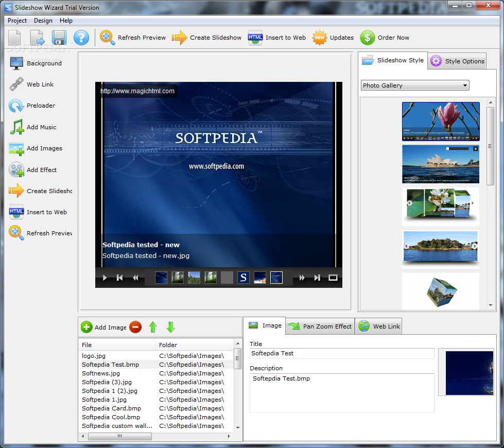
Task: Open the Background option in the sidebar
Action: [36, 63]
